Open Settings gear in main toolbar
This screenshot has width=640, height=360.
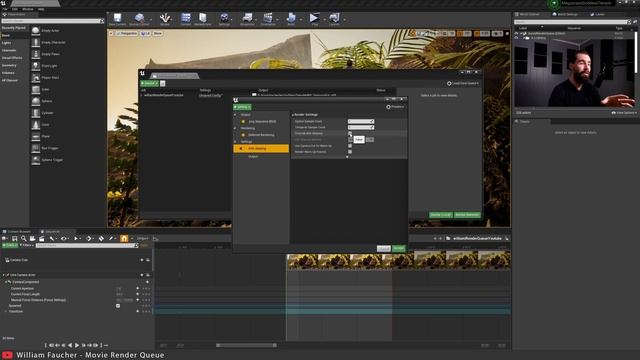coord(224,19)
